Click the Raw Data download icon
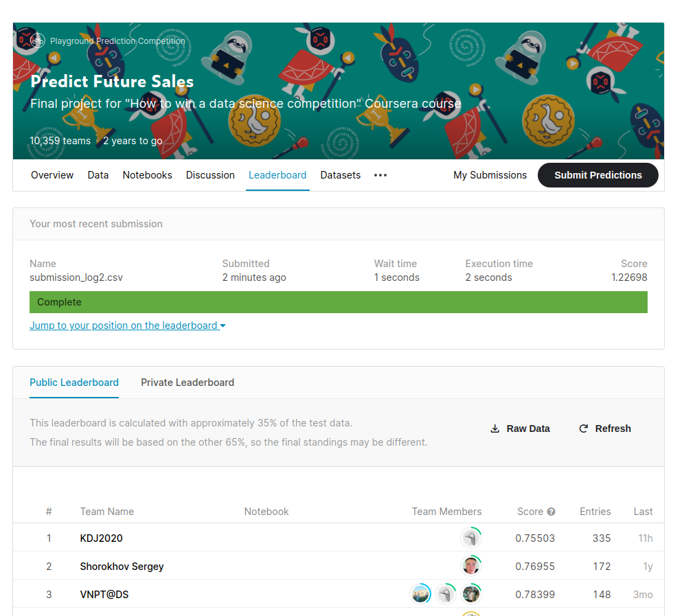The width and height of the screenshot is (684, 616). 494,429
